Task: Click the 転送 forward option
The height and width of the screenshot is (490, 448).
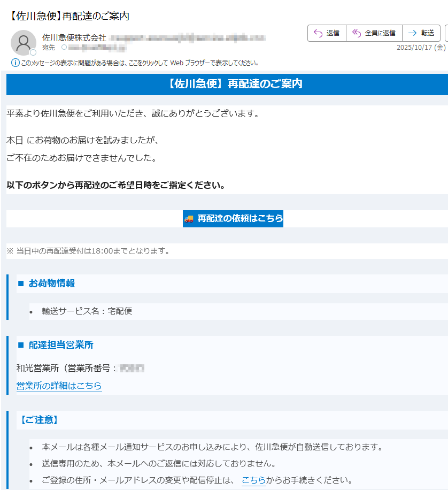Action: pos(422,33)
